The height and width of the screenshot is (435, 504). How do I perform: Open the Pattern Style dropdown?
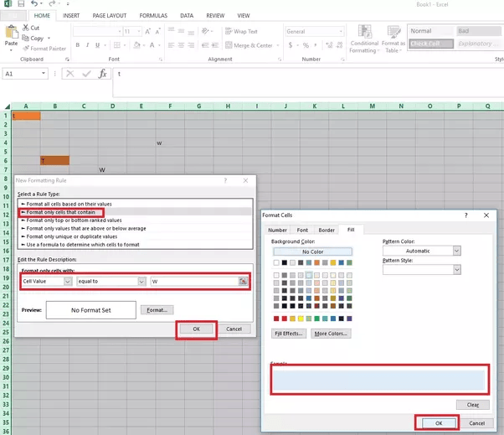pos(457,270)
